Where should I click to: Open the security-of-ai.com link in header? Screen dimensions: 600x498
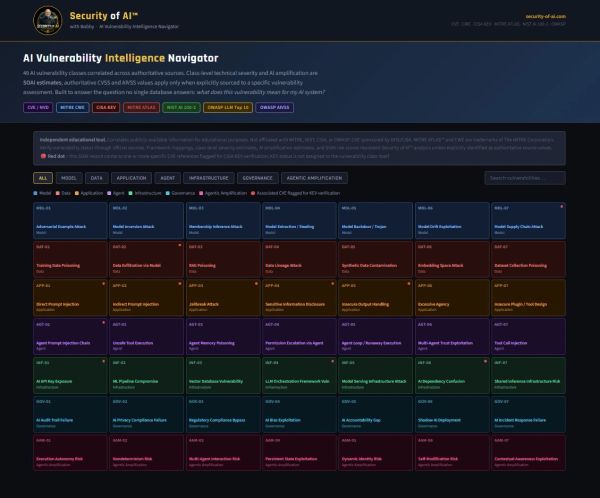click(x=546, y=16)
